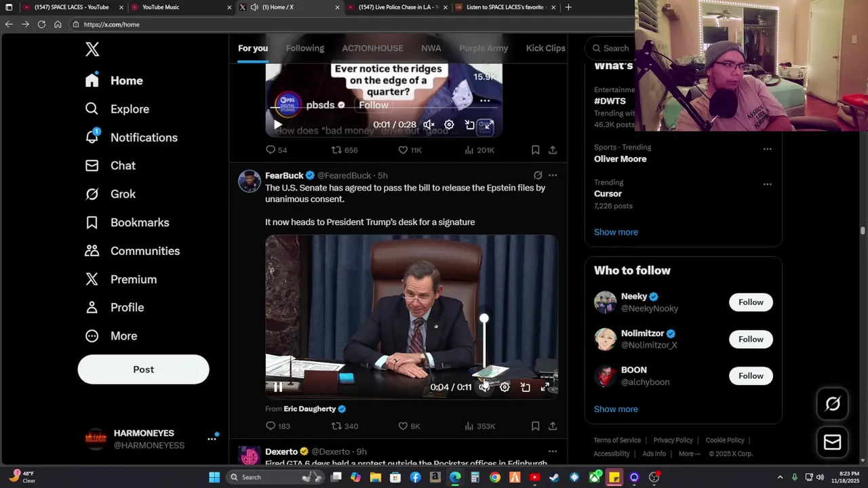Image resolution: width=868 pixels, height=488 pixels.
Task: Open the floating Messages drawer button
Action: click(x=833, y=443)
